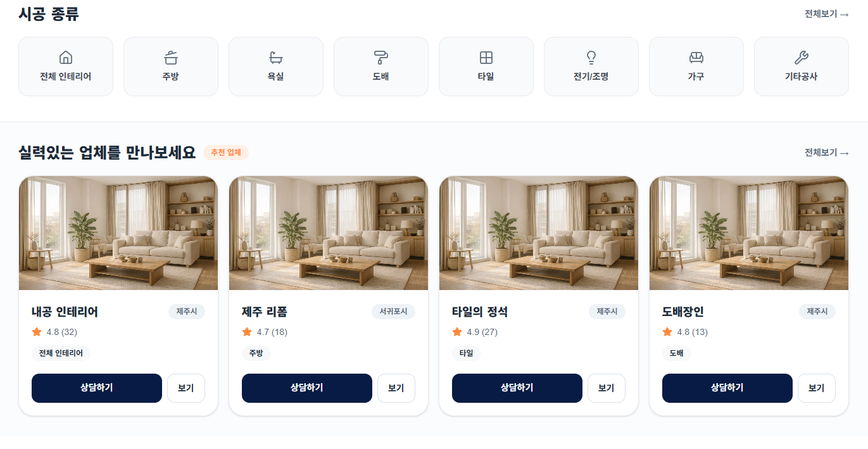868x449 pixels.
Task: Click 상담하기 on 내공 인테리어 card
Action: [97, 388]
